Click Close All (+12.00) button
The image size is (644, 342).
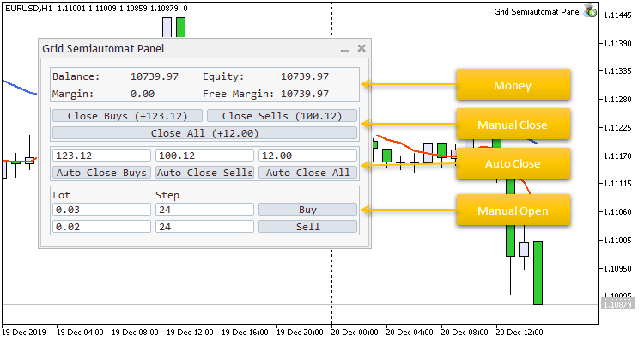(204, 133)
